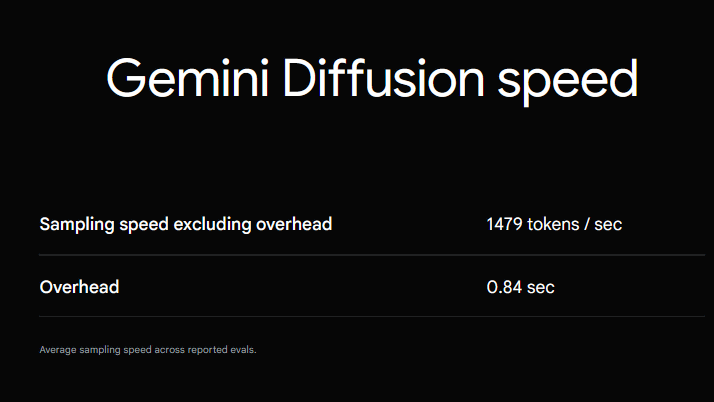Select the bold "Overhead" row label
The height and width of the screenshot is (402, 714).
(x=79, y=287)
